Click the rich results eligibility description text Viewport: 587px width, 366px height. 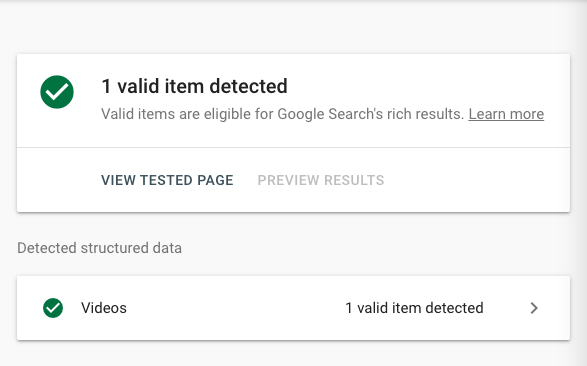(283, 114)
